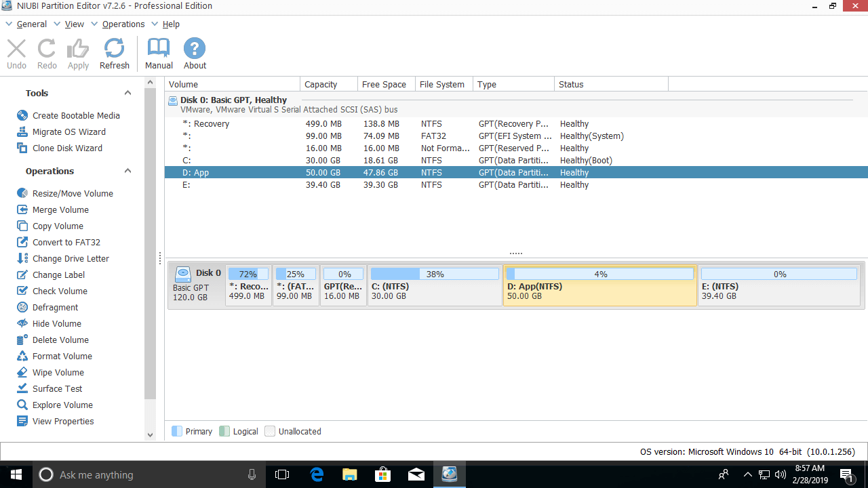The height and width of the screenshot is (488, 868).
Task: Open the General menu dropdown
Action: (31, 24)
